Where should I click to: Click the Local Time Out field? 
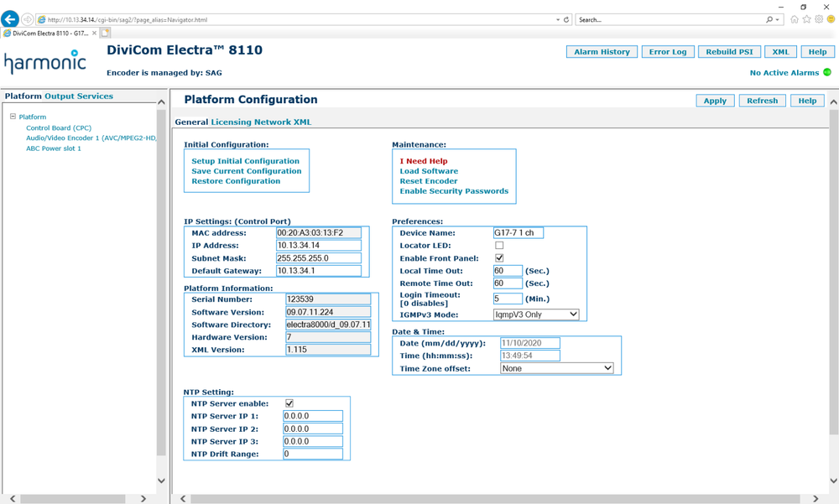[508, 271]
